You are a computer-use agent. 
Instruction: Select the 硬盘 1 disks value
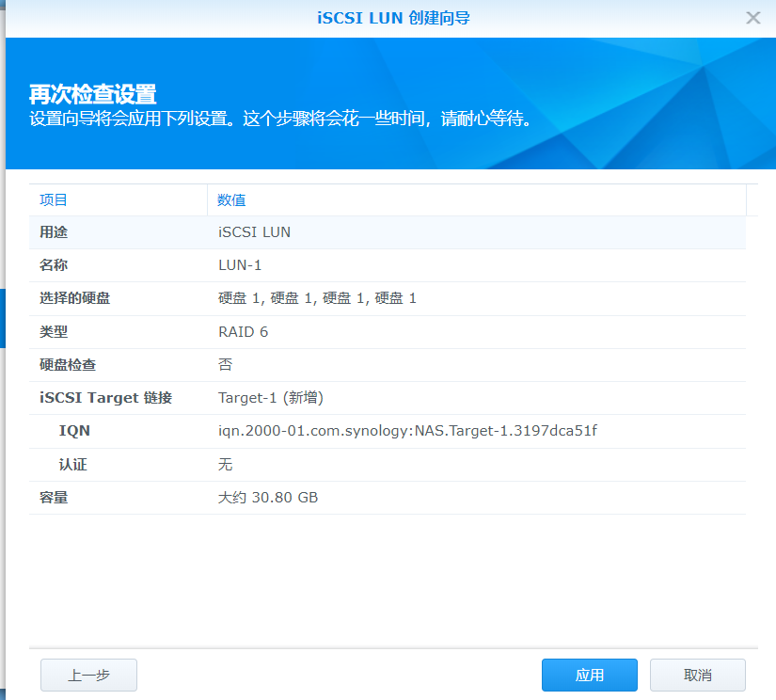[317, 298]
